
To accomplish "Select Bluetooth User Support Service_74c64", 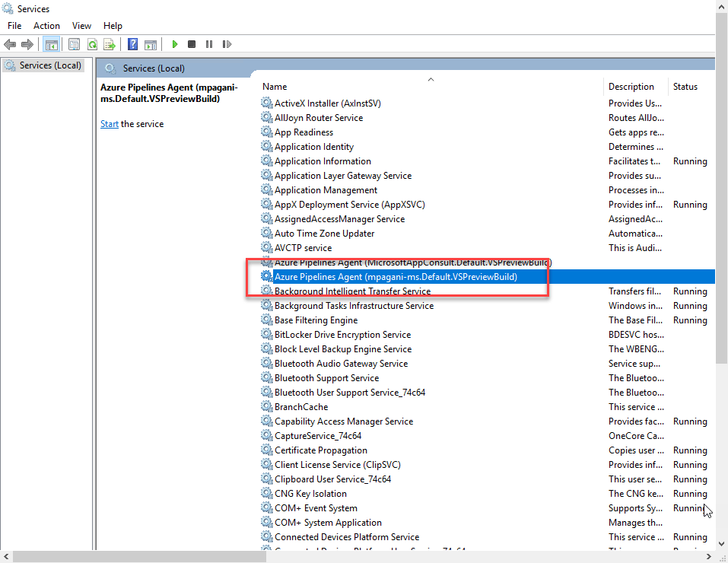I will pyautogui.click(x=350, y=393).
